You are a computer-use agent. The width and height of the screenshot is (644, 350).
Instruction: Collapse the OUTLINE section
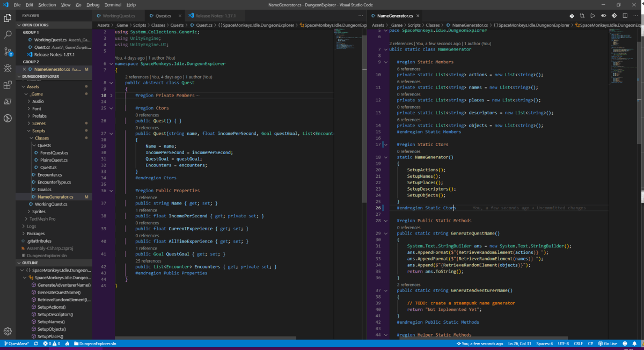point(30,262)
